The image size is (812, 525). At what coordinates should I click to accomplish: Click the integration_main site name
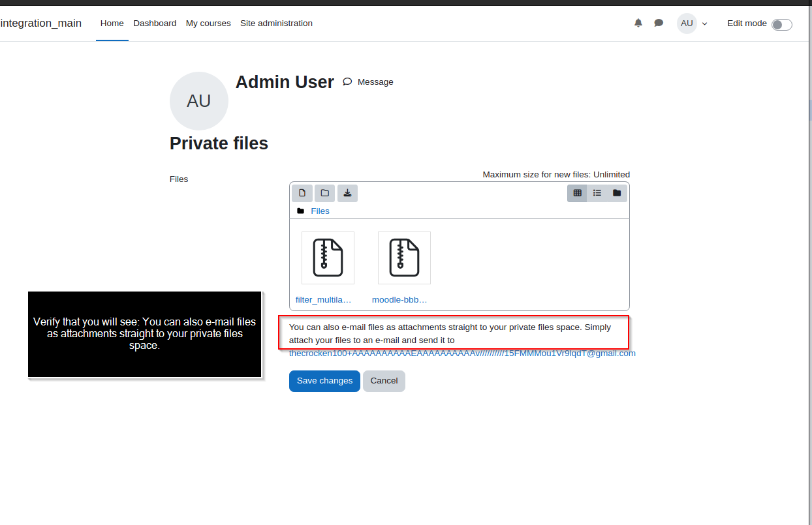click(40, 23)
